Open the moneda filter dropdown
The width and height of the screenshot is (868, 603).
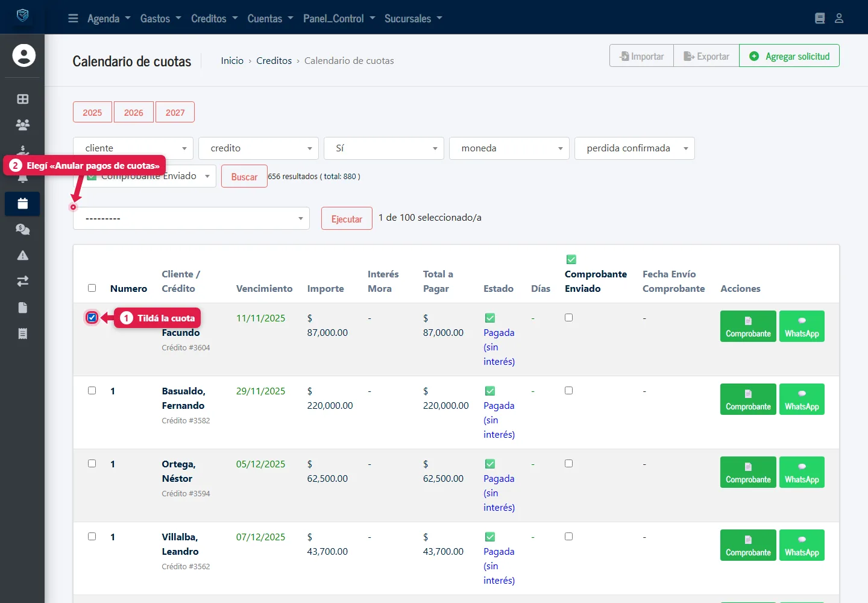pos(509,148)
